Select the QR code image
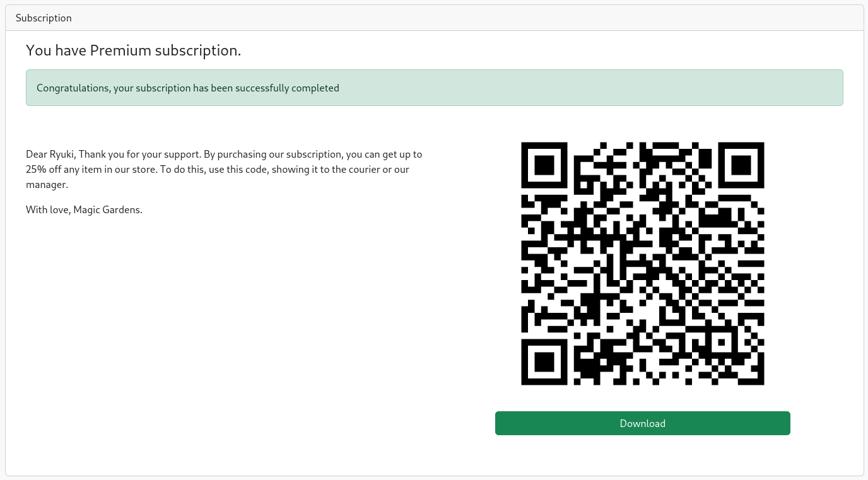 click(x=643, y=264)
